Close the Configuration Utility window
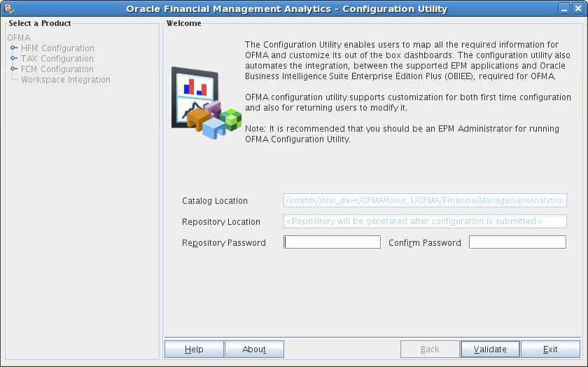Screen dimensions: 588x367 pyautogui.click(x=578, y=8)
